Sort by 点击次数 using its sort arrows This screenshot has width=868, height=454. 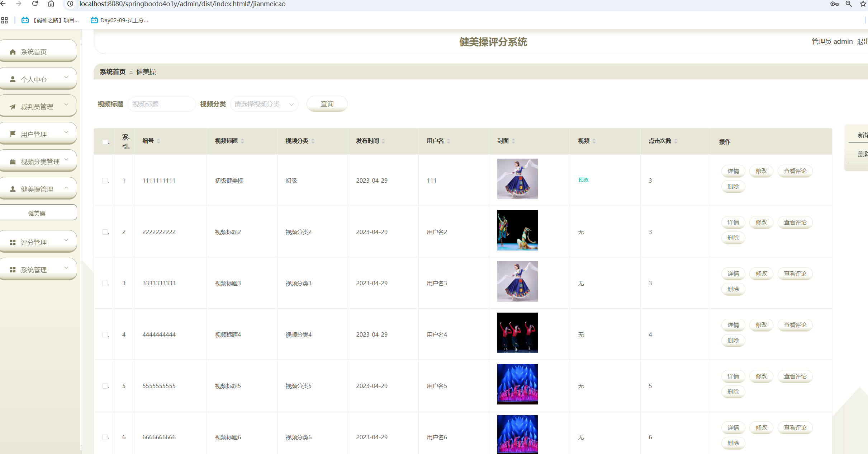click(676, 141)
